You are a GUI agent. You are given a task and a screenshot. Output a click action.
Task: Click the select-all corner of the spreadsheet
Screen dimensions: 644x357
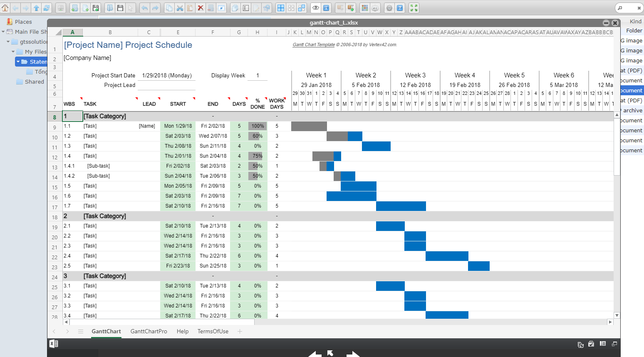pos(59,32)
